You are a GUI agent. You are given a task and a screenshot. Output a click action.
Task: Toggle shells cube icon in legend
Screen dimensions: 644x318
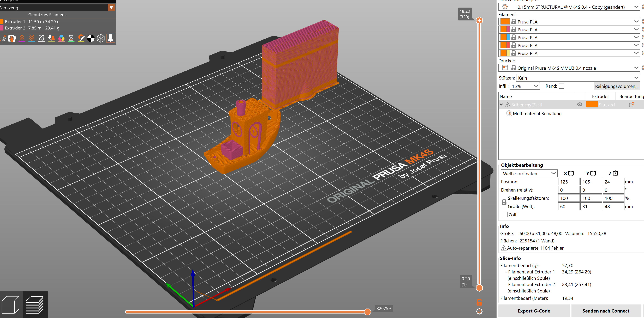pyautogui.click(x=101, y=39)
